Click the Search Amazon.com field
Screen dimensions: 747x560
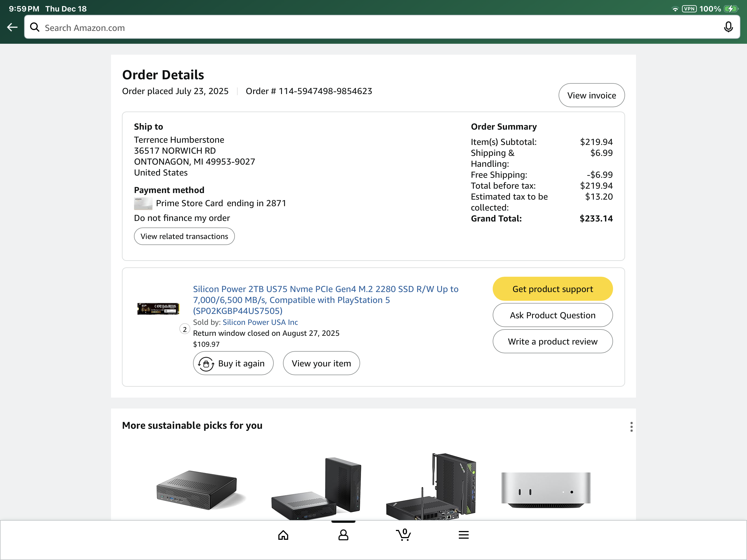372,28
